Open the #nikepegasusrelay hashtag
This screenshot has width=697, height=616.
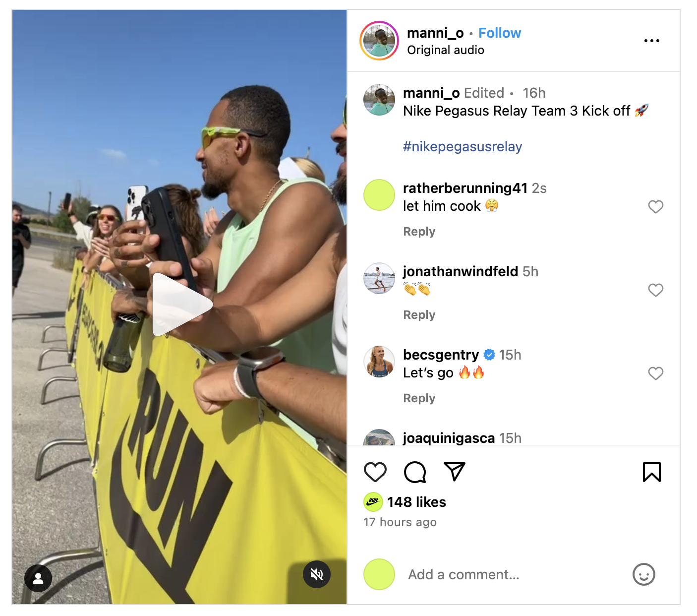click(x=463, y=146)
